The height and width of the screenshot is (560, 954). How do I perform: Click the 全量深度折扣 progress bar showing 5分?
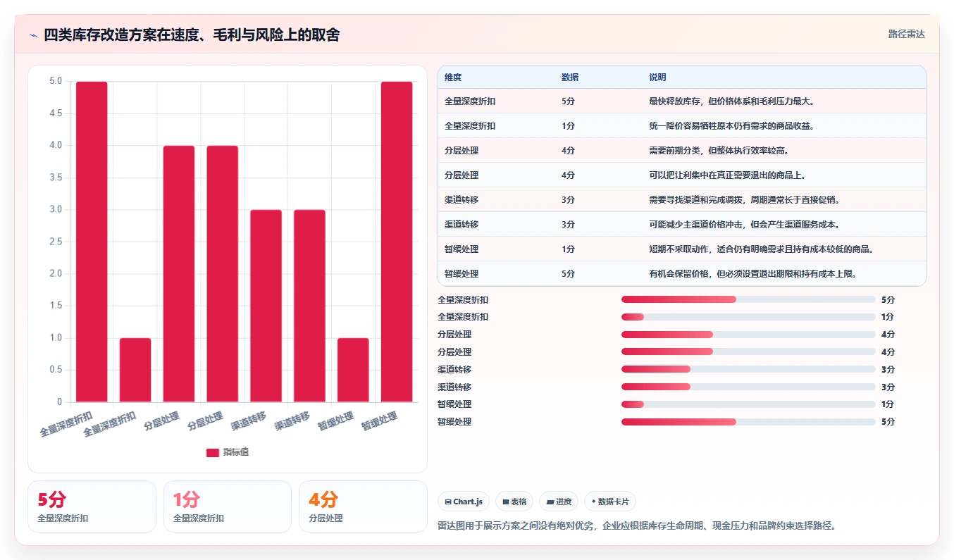[748, 299]
